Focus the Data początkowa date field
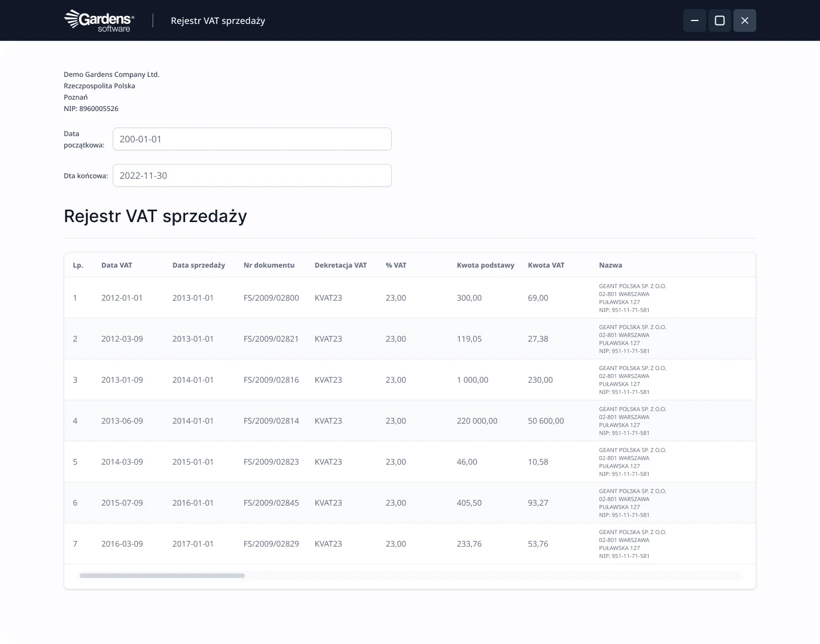Screen dimensions: 820x644 click(x=252, y=139)
